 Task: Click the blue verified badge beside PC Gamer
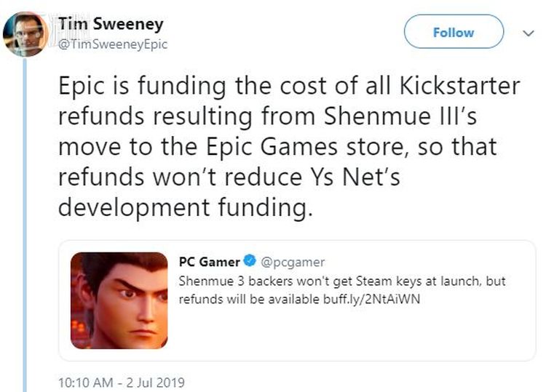click(250, 262)
